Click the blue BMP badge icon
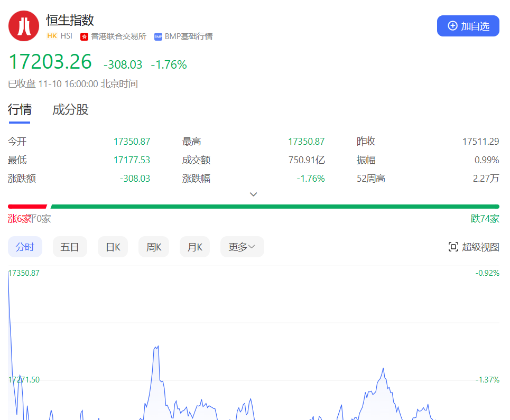 pos(158,36)
